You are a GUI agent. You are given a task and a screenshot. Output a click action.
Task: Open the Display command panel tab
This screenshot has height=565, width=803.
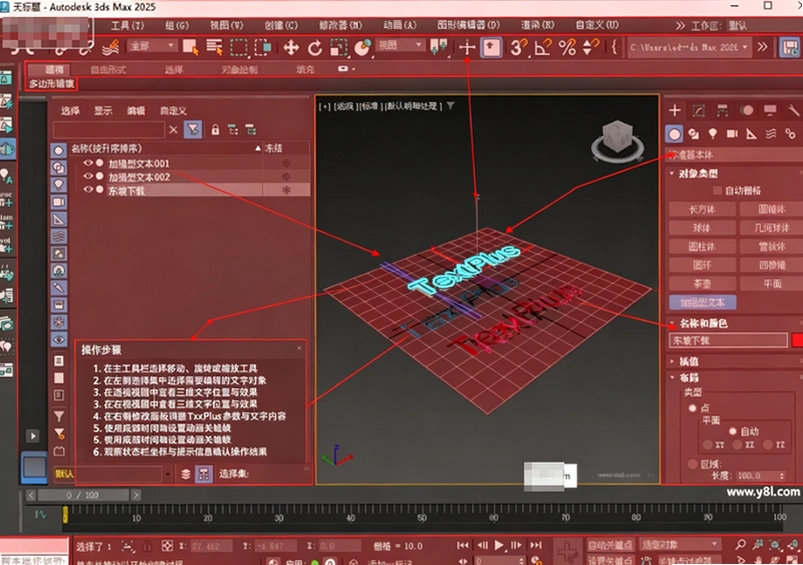(770, 110)
